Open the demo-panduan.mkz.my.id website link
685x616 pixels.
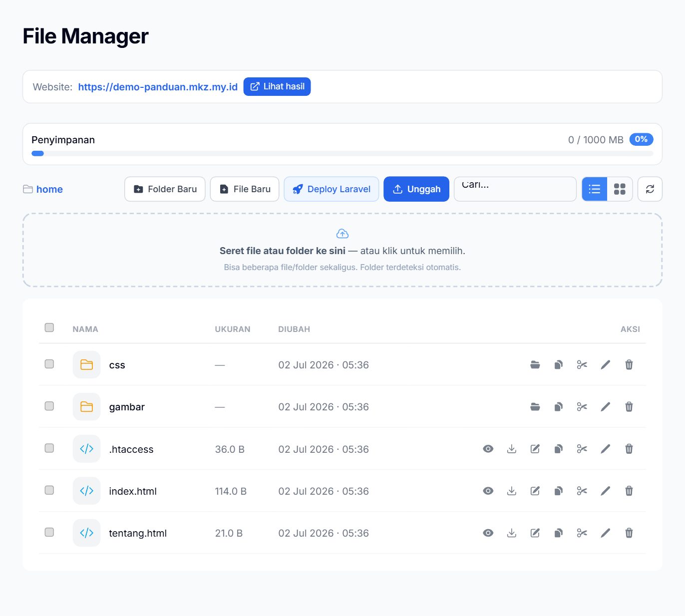click(x=158, y=87)
